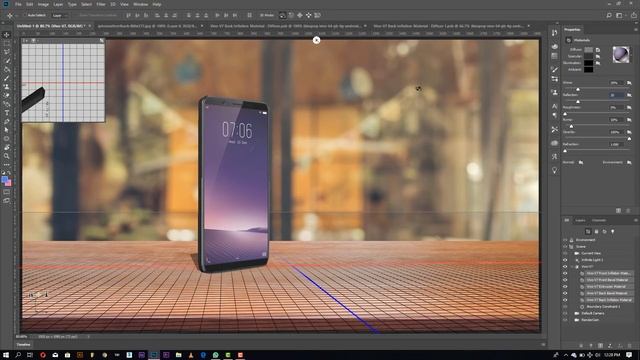Select the Zoom tool
This screenshot has height=360, width=640.
coord(7,156)
